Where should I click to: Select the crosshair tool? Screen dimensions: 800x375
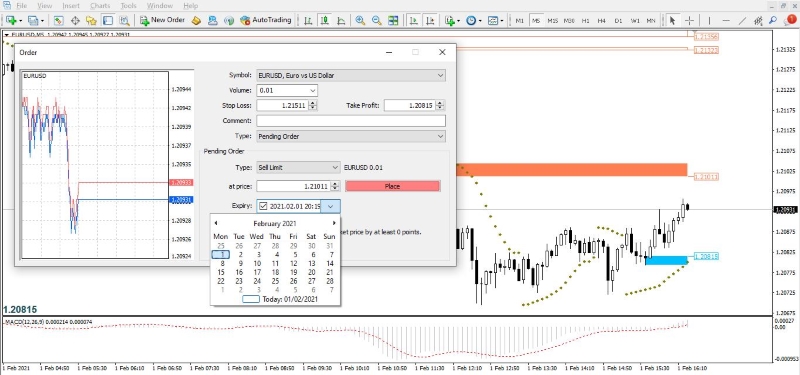tap(689, 20)
